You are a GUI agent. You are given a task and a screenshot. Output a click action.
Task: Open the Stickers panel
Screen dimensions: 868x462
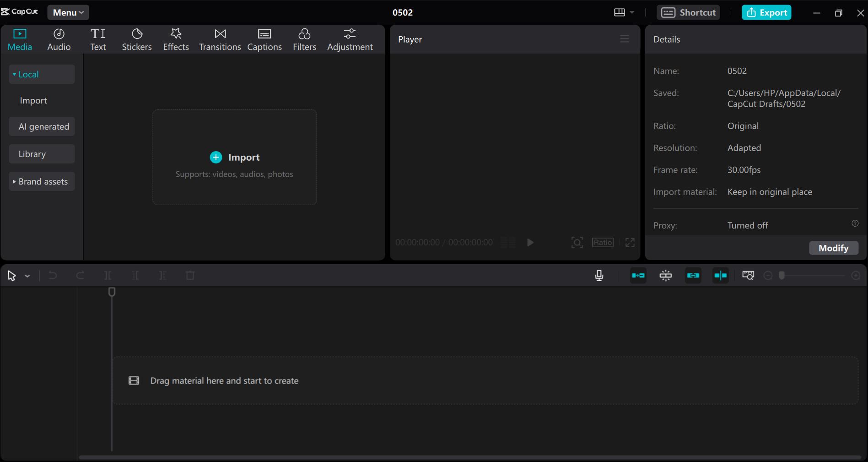tap(136, 39)
